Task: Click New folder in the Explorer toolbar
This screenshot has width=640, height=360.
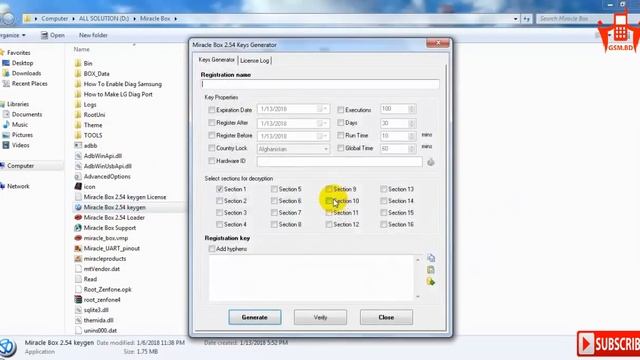Action: coord(93,35)
